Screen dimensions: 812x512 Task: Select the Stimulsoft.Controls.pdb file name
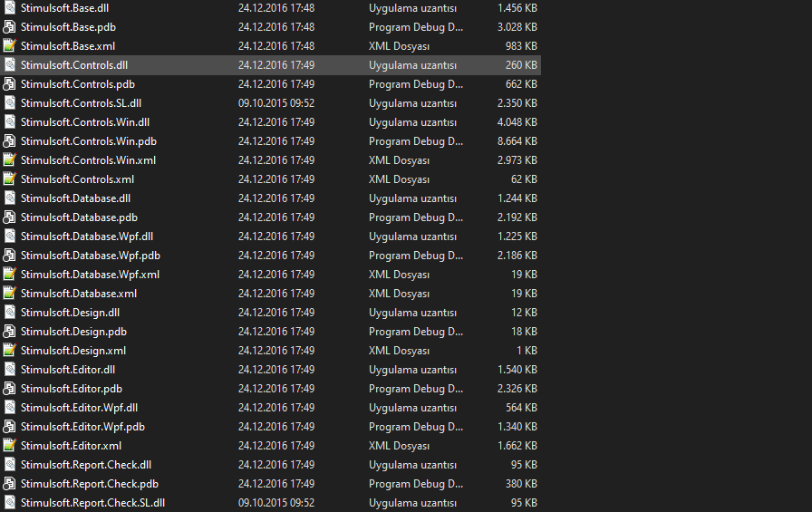pyautogui.click(x=77, y=84)
